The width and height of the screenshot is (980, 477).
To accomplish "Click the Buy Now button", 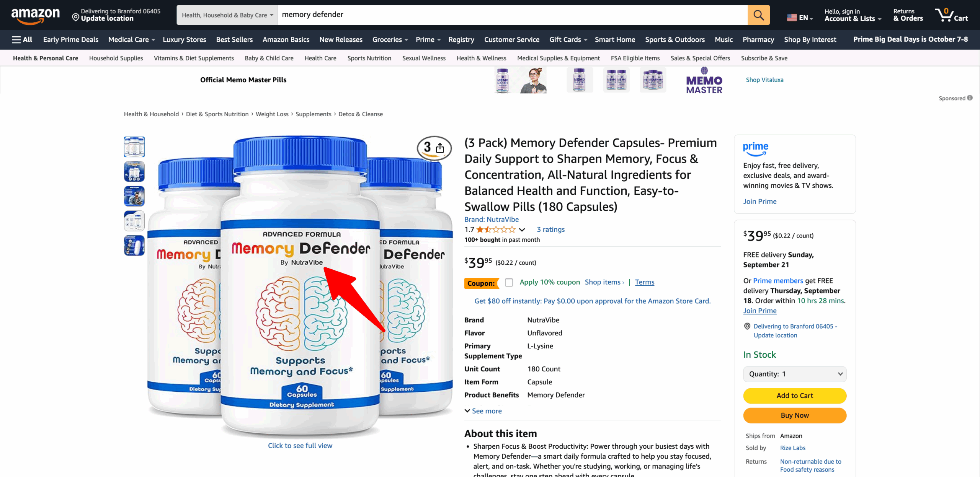I will tap(795, 415).
